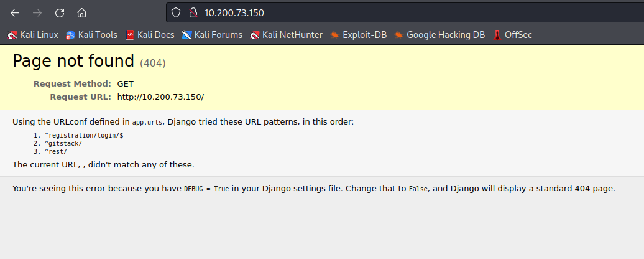Open the Kali Docs bookmark
The width and height of the screenshot is (644, 259).
tap(150, 35)
